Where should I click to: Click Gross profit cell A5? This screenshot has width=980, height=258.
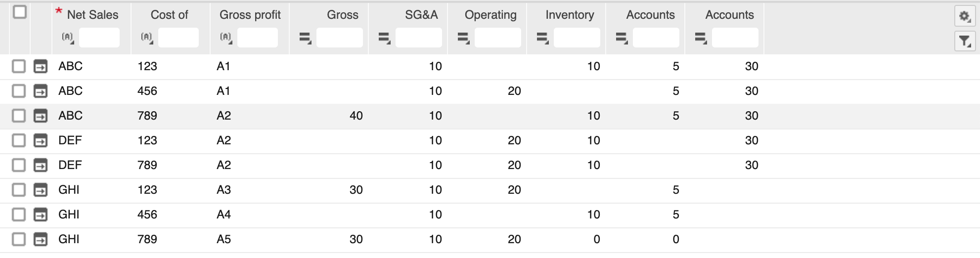click(223, 239)
